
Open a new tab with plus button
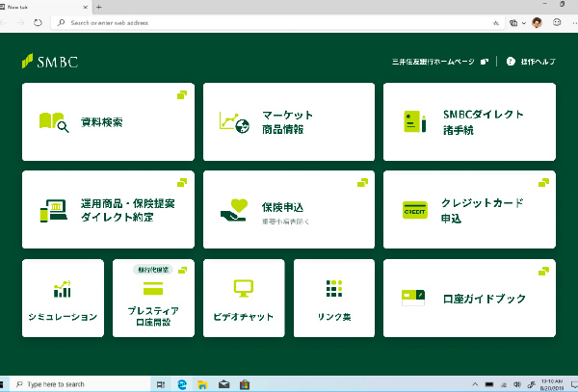pos(99,7)
